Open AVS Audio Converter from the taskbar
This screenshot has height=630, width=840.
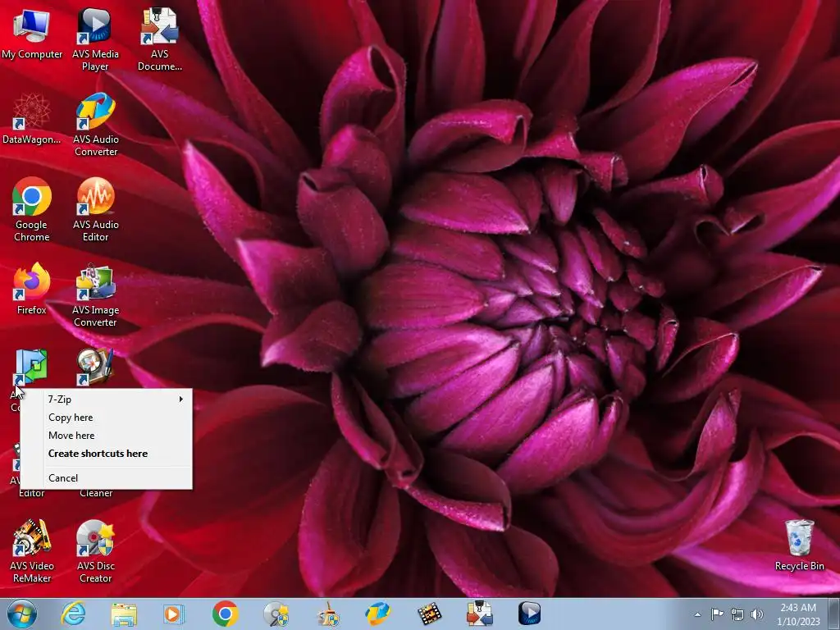pos(378,614)
